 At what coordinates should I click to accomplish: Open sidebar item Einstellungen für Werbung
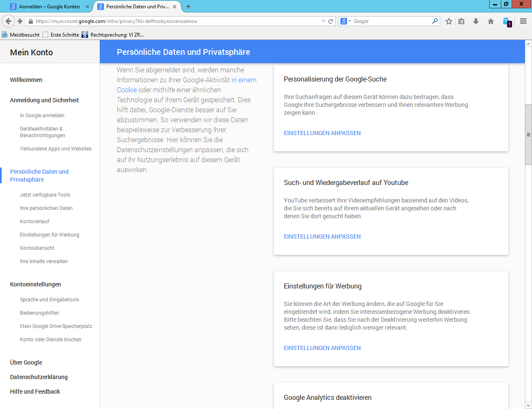click(x=49, y=235)
